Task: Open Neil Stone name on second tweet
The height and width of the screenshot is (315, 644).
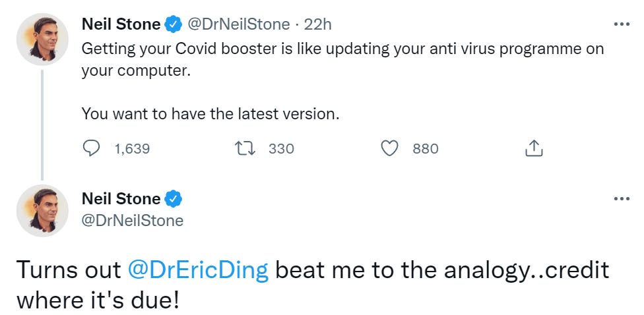Action: (x=121, y=199)
